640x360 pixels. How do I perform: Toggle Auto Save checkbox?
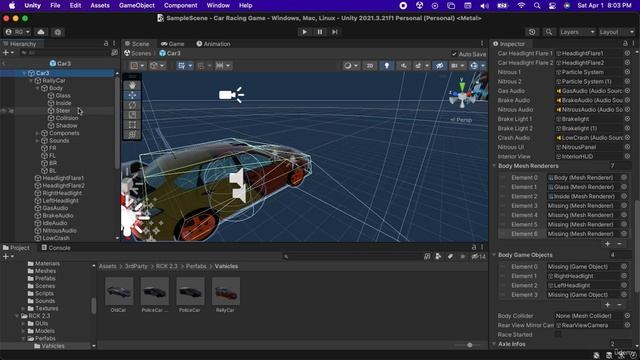(x=454, y=54)
